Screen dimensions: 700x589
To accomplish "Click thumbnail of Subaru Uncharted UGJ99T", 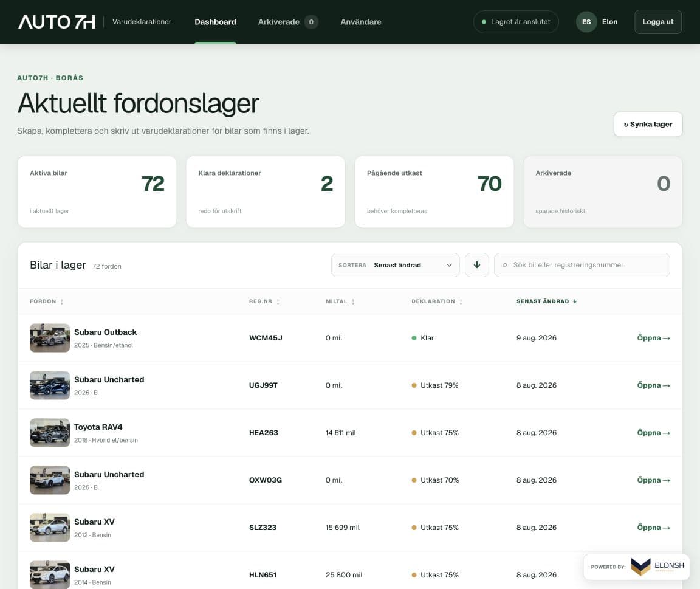I will coord(50,385).
